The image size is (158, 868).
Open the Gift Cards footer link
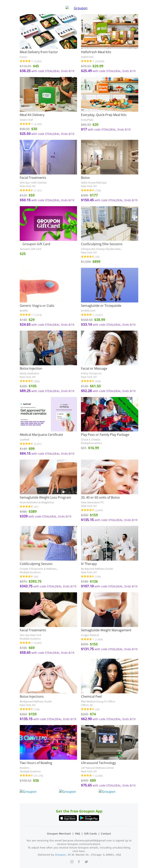[x=90, y=833]
